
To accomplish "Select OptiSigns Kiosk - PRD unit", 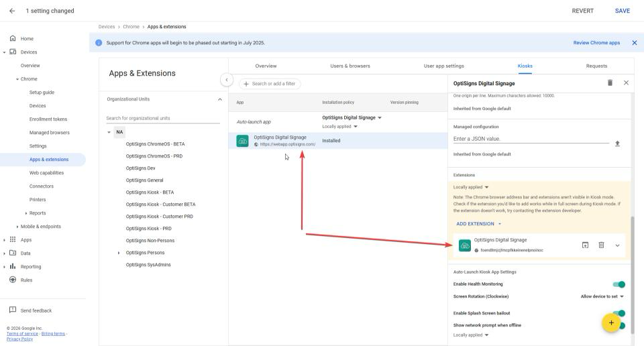I will pos(149,229).
